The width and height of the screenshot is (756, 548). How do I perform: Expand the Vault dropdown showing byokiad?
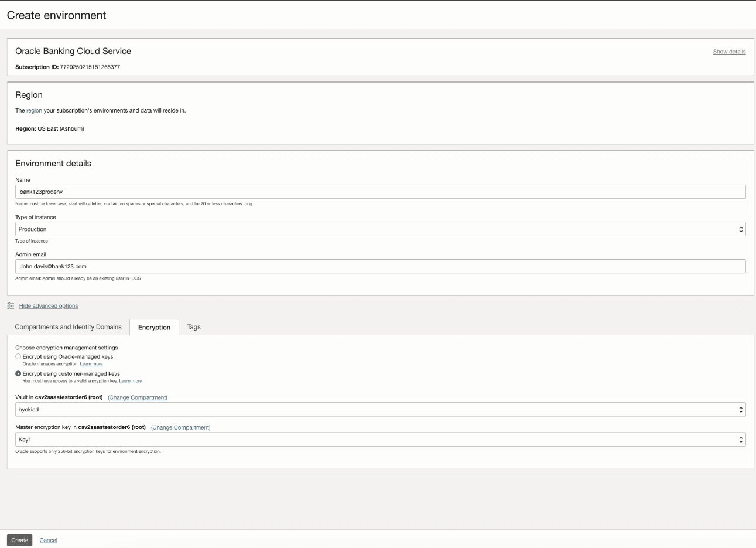click(x=380, y=410)
